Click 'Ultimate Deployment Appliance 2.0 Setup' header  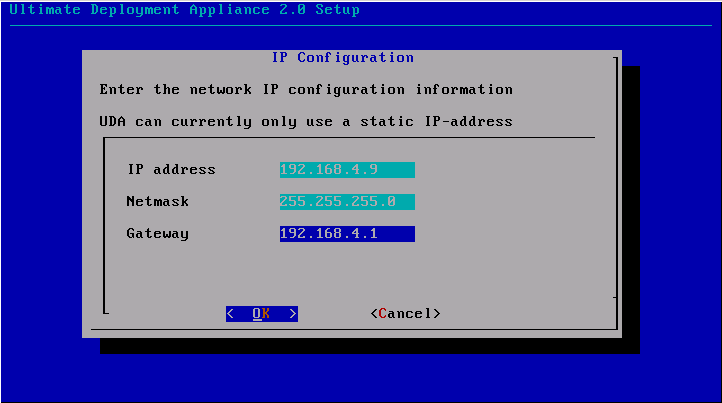coord(184,10)
